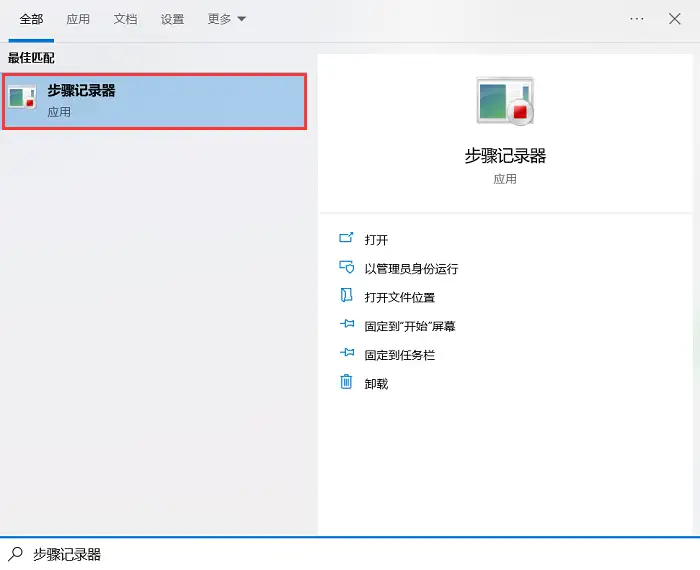Switch to the 设置 tab

click(x=172, y=19)
